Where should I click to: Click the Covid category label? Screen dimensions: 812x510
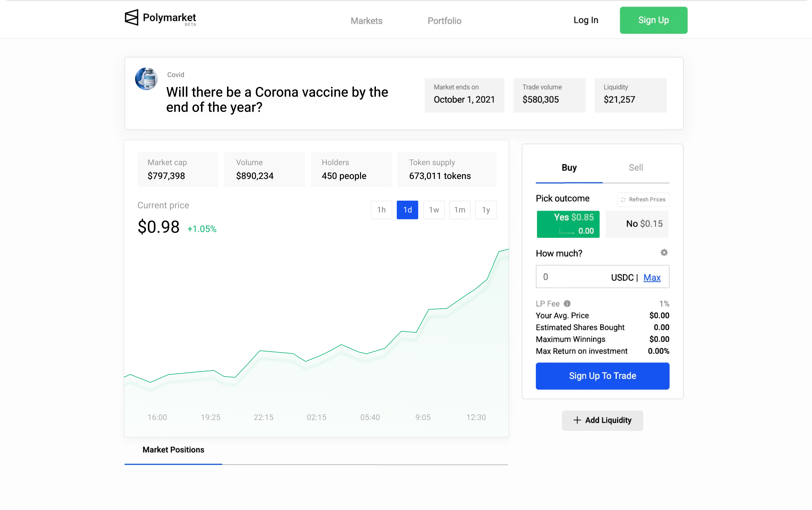pyautogui.click(x=176, y=75)
